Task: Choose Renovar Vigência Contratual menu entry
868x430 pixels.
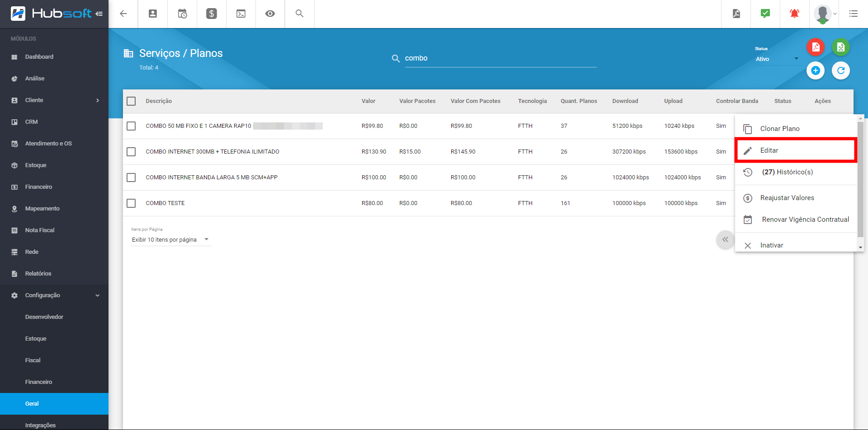Action: coord(796,220)
